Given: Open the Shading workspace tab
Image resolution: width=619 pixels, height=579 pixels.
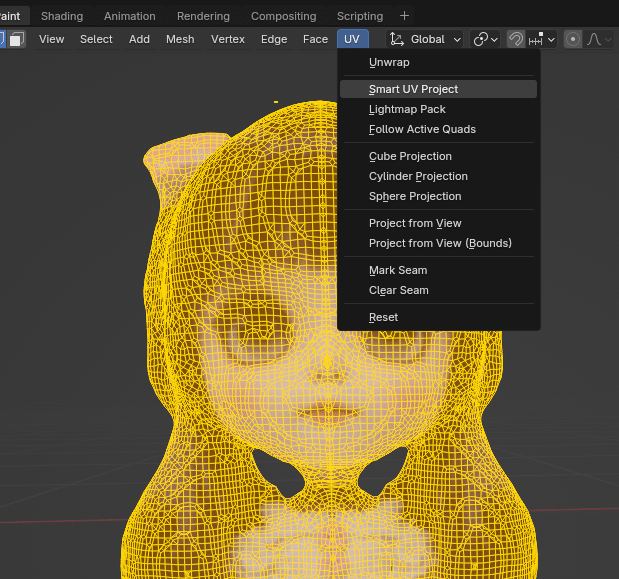Looking at the screenshot, I should [x=62, y=16].
